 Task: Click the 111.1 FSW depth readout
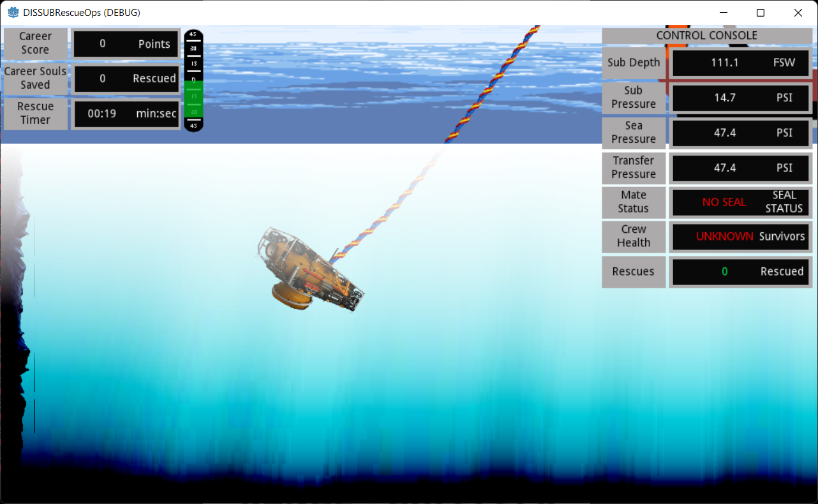click(x=741, y=63)
